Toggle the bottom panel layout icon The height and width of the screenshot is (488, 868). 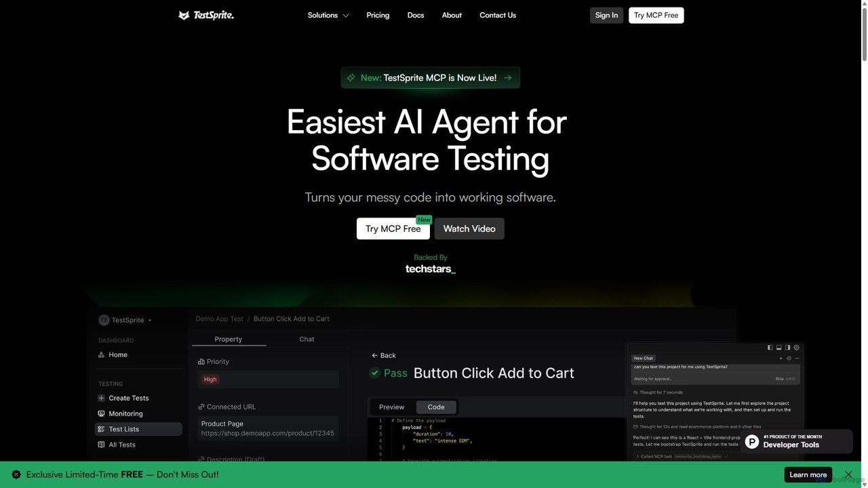click(x=778, y=348)
